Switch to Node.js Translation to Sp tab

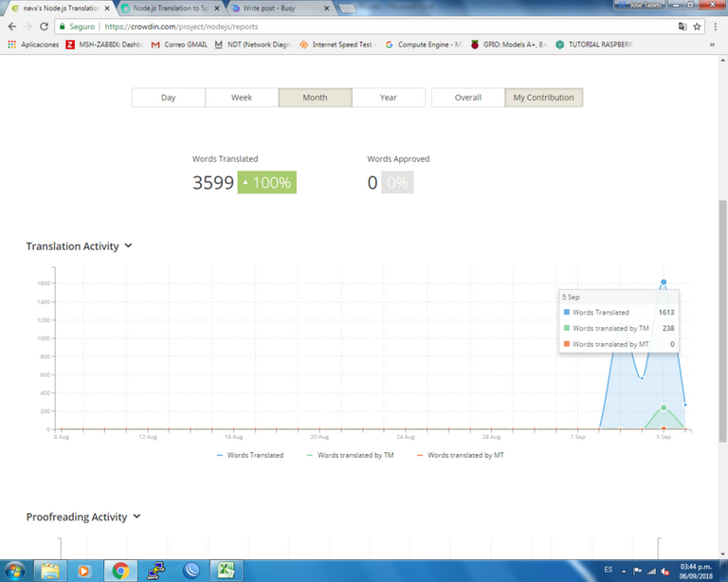coord(170,9)
